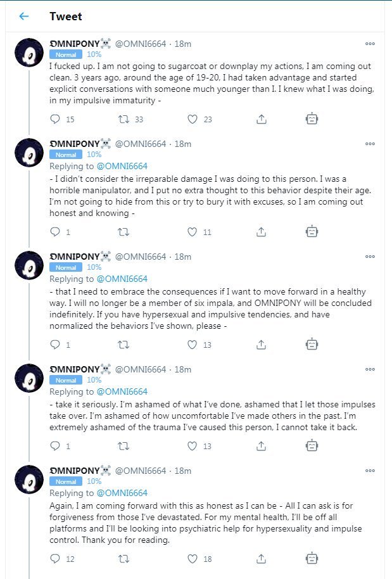
Task: Open the @OMNI6664 reply link in second tweet
Action: tap(122, 166)
